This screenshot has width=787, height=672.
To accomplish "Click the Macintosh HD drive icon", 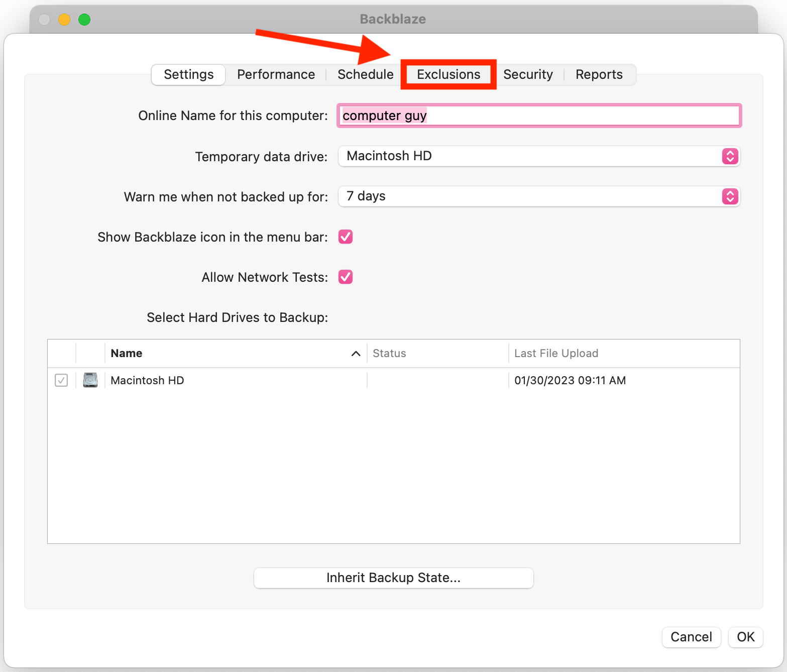I will (90, 380).
